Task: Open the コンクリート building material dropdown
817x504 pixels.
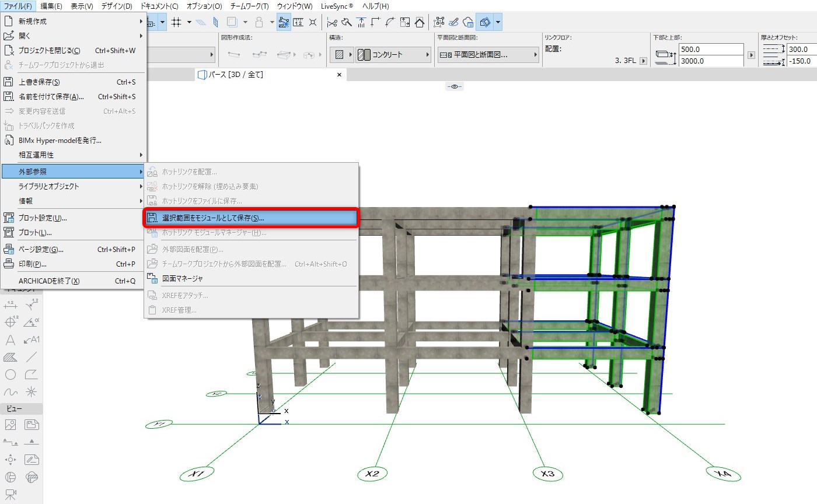Action: 392,55
